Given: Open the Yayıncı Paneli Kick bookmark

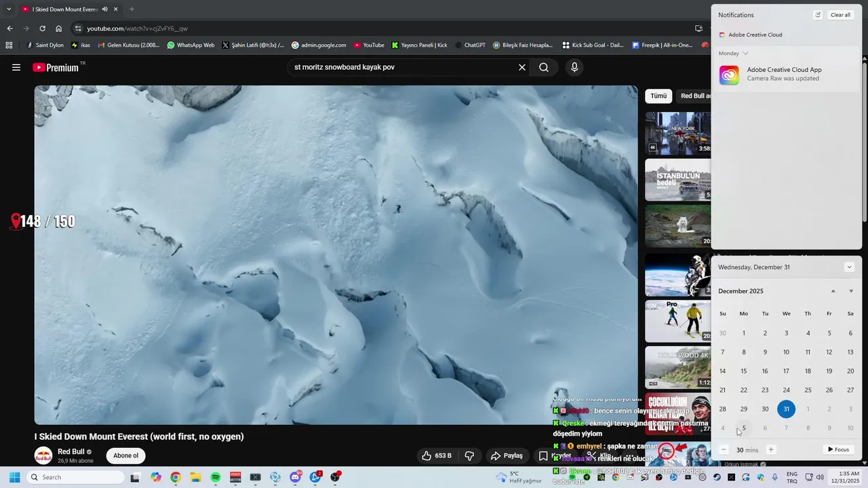Looking at the screenshot, I should click(419, 45).
